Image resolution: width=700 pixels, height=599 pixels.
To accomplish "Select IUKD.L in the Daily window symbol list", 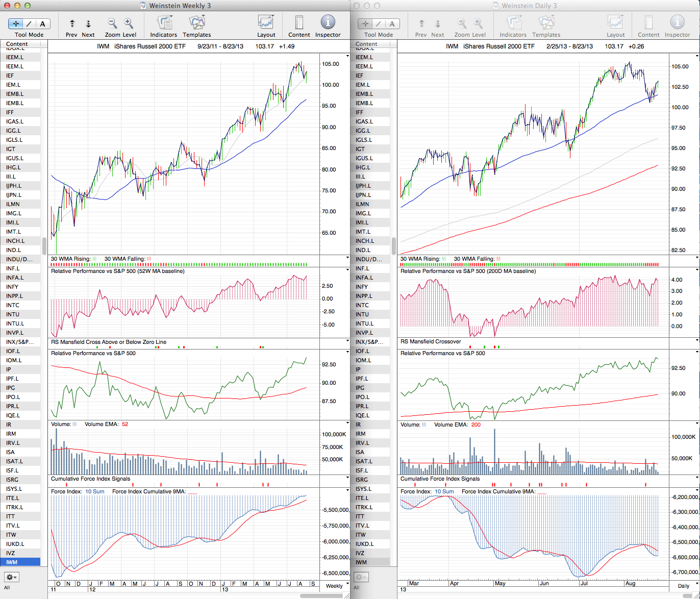I will (x=370, y=544).
